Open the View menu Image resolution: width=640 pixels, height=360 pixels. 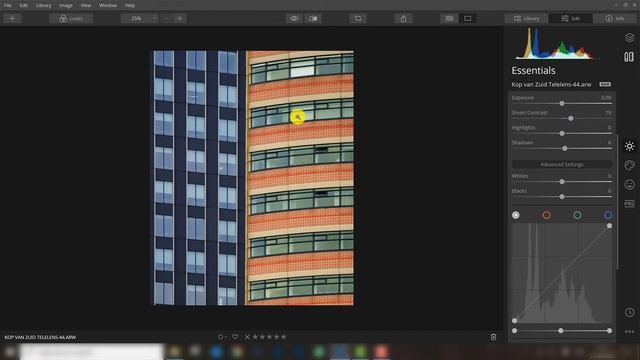coord(86,5)
